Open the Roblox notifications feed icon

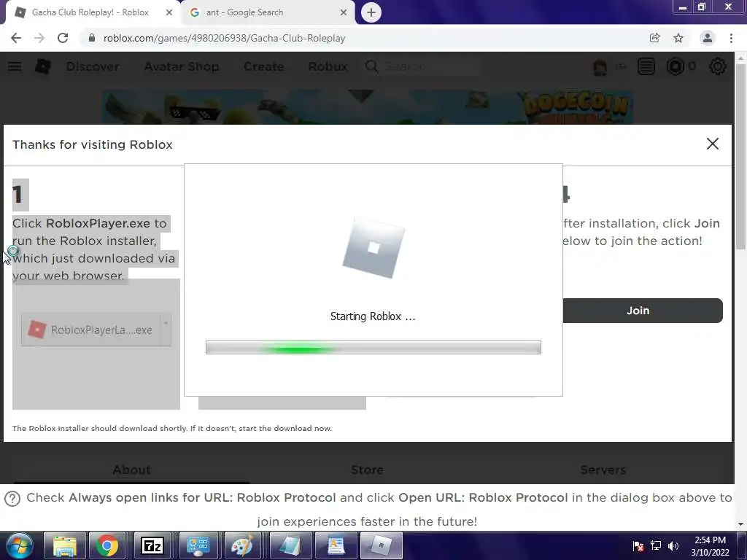(x=646, y=66)
